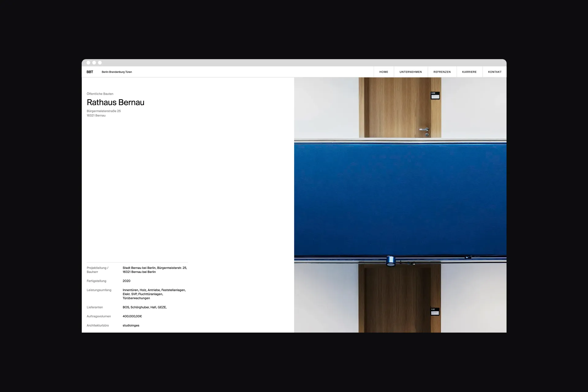Click the middle browser window dot
Image resolution: width=588 pixels, height=392 pixels.
94,62
